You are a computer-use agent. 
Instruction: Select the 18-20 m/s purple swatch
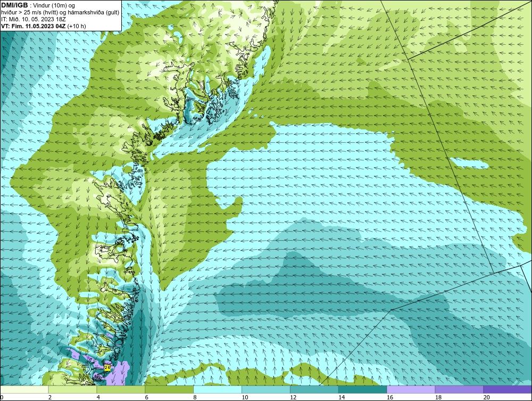(x=459, y=389)
